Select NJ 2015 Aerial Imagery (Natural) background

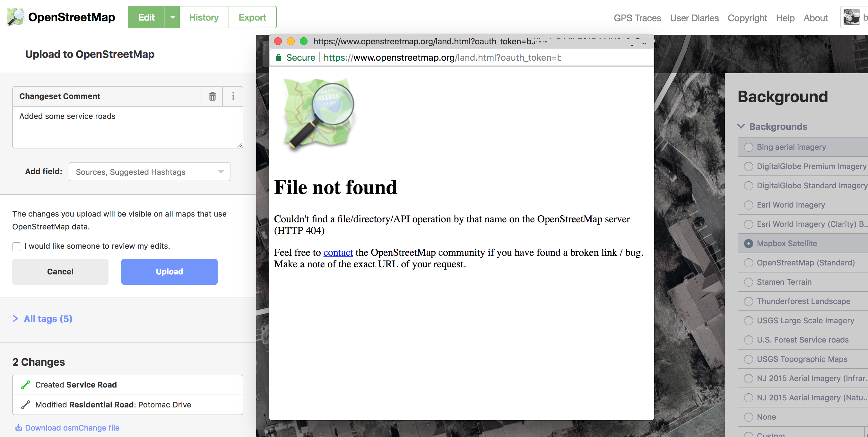(803, 397)
